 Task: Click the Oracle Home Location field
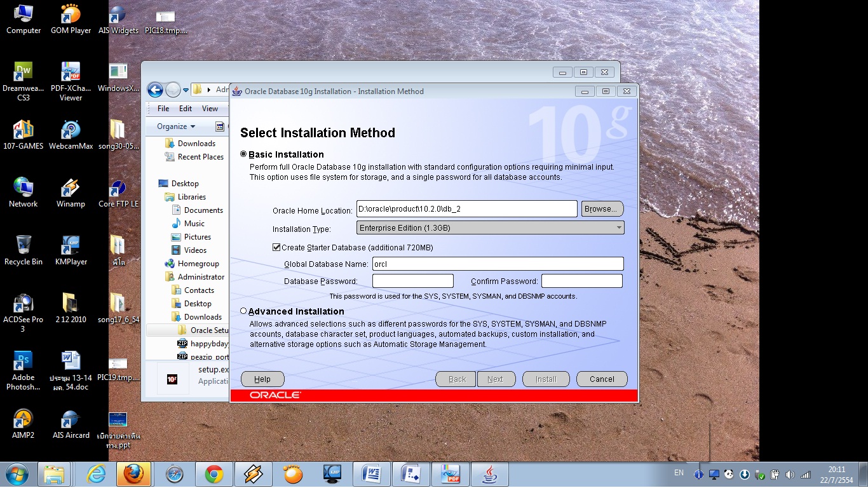[466, 208]
